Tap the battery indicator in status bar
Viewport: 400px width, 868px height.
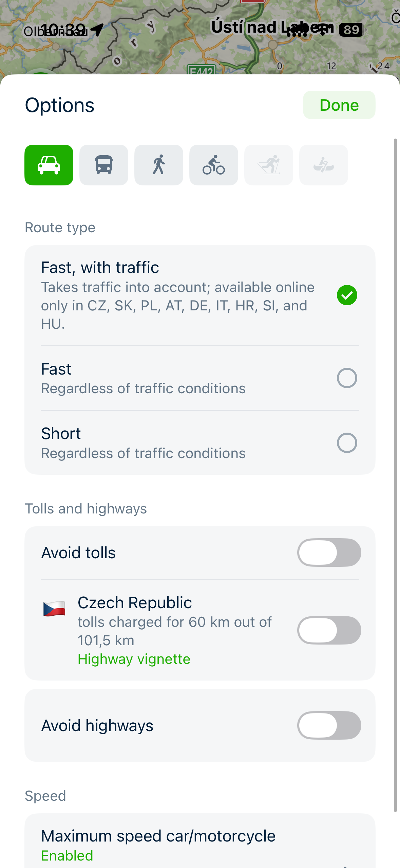[351, 30]
